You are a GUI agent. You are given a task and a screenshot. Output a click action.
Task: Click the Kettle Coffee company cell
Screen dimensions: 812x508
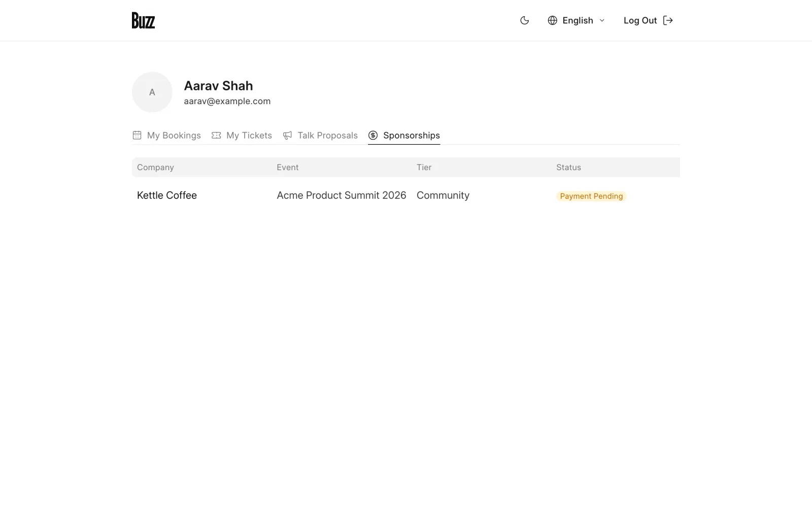[x=167, y=195]
